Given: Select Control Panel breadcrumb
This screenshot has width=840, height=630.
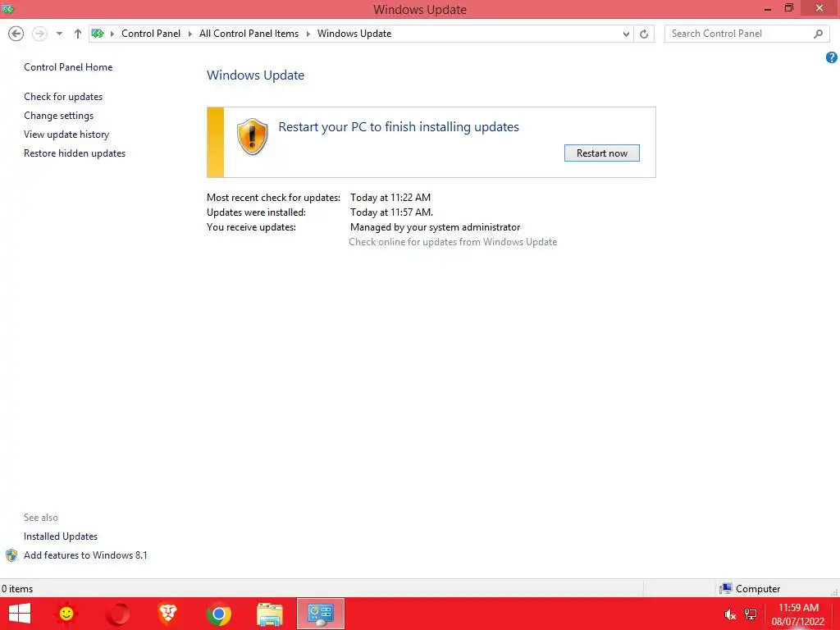Looking at the screenshot, I should pyautogui.click(x=151, y=34).
